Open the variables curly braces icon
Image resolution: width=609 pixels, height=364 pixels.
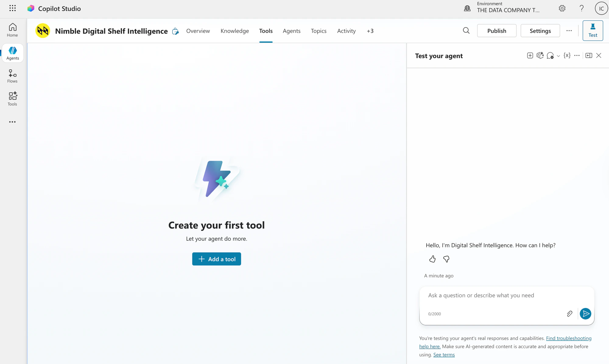click(x=567, y=55)
